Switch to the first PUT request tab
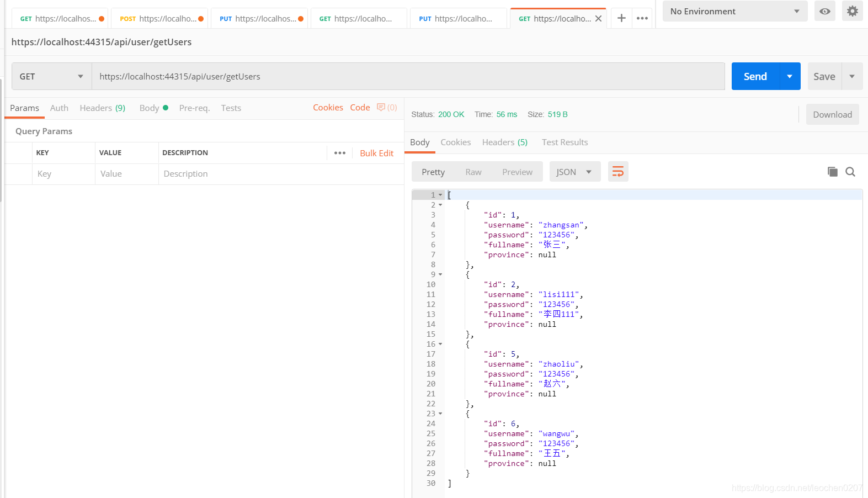 pos(259,18)
